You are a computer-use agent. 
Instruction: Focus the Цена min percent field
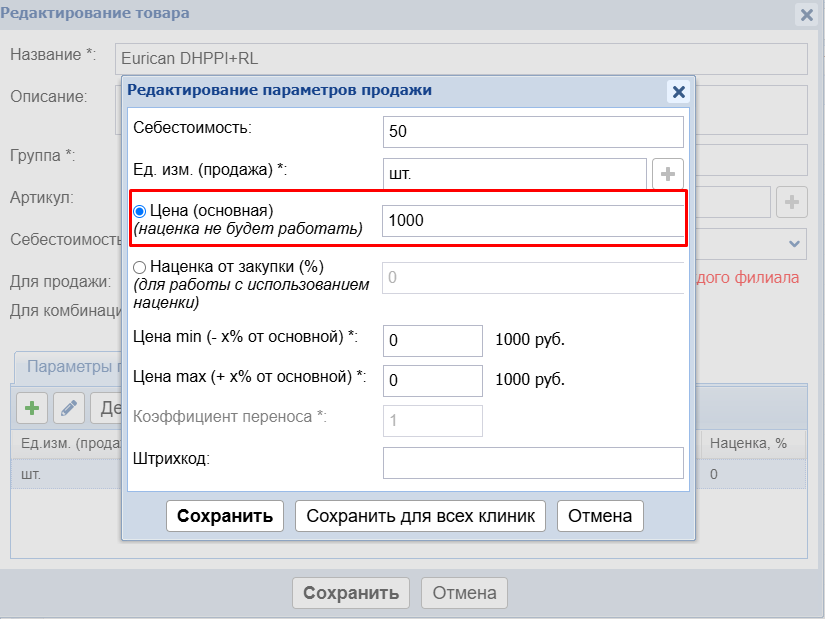coord(432,341)
